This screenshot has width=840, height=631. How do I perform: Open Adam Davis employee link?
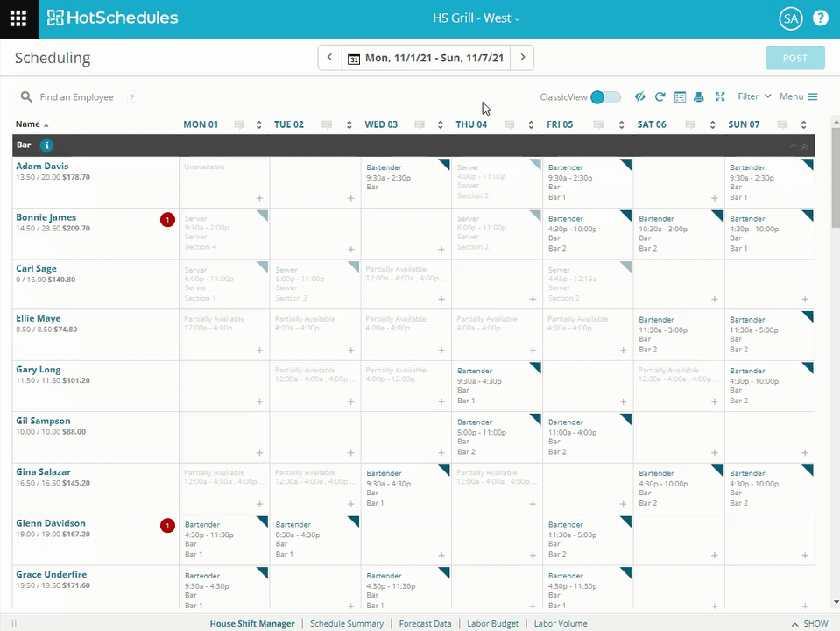tap(42, 166)
